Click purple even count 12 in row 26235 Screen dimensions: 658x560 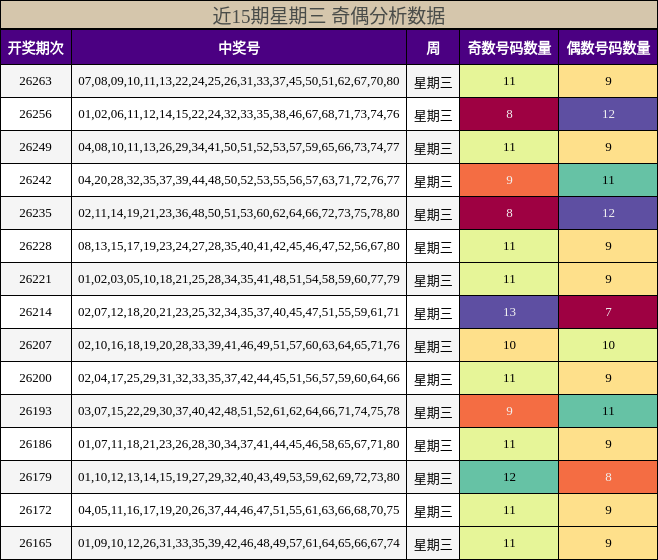pyautogui.click(x=608, y=213)
